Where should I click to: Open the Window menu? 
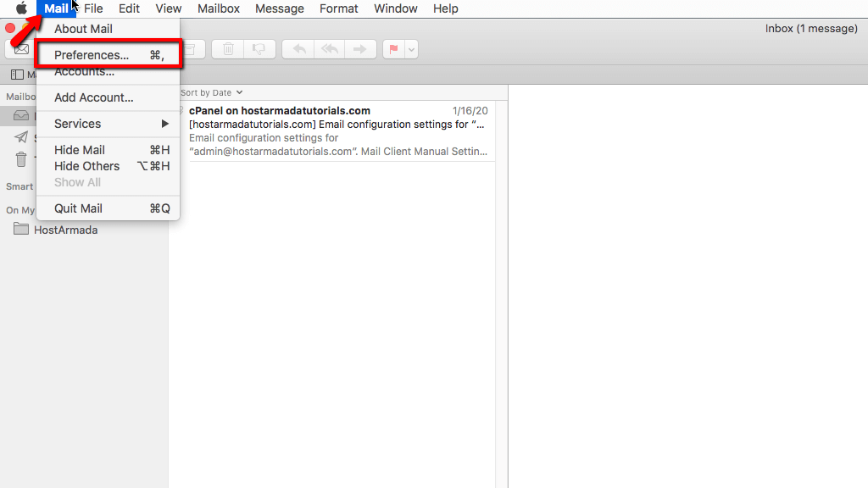(396, 8)
